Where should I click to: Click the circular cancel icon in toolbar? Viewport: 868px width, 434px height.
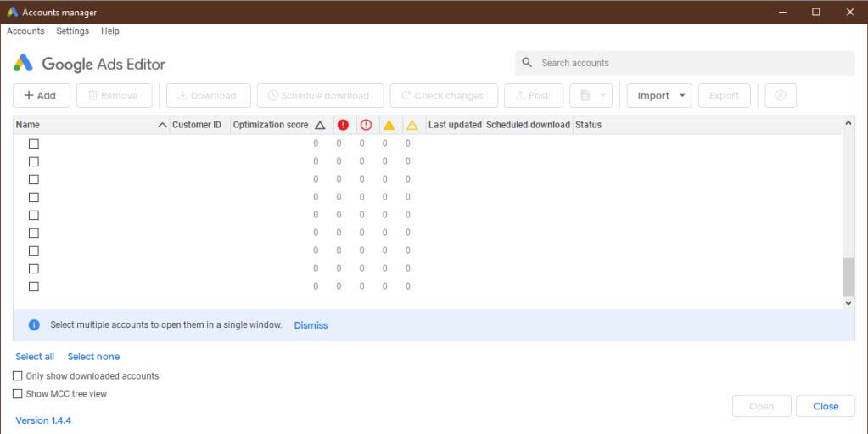[x=781, y=95]
